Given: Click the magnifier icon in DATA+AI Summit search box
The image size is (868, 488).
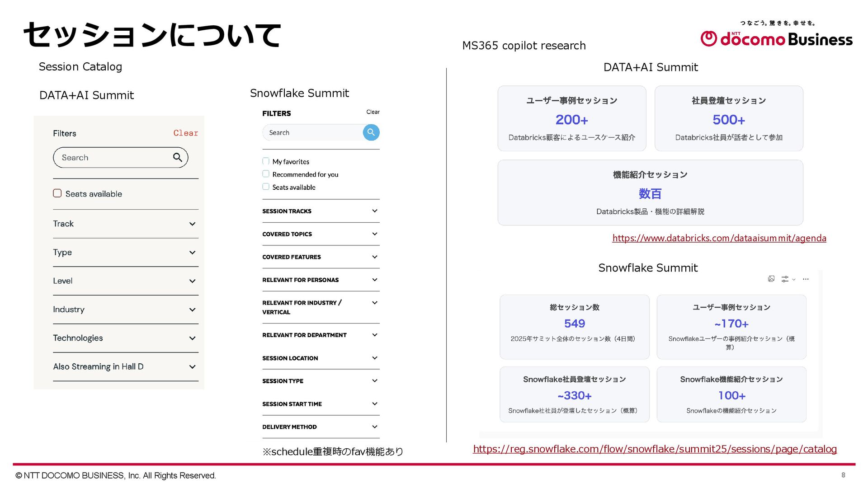Looking at the screenshot, I should coord(178,157).
